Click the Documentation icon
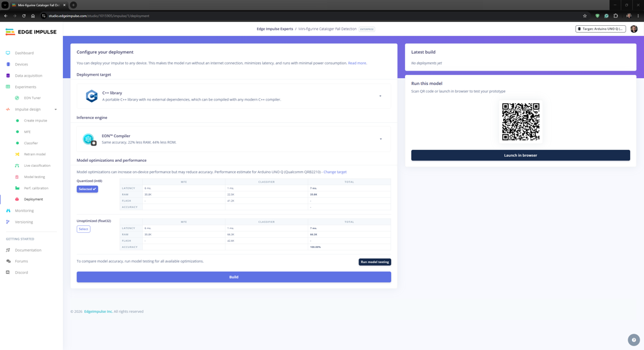 click(x=8, y=250)
